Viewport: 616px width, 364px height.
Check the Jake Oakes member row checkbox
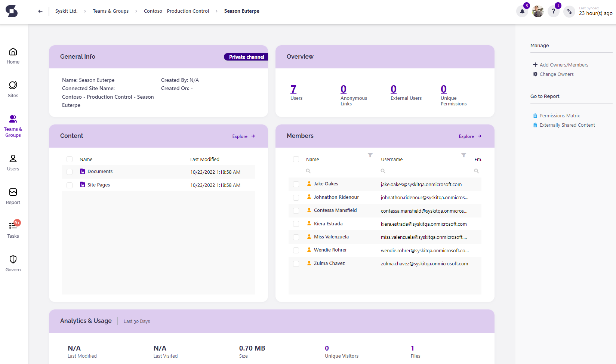point(296,184)
